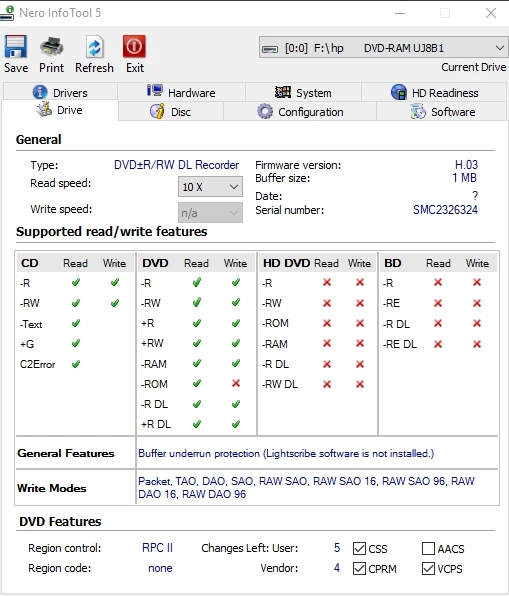Click the Print printer icon
This screenshot has height=596, width=509.
[52, 47]
